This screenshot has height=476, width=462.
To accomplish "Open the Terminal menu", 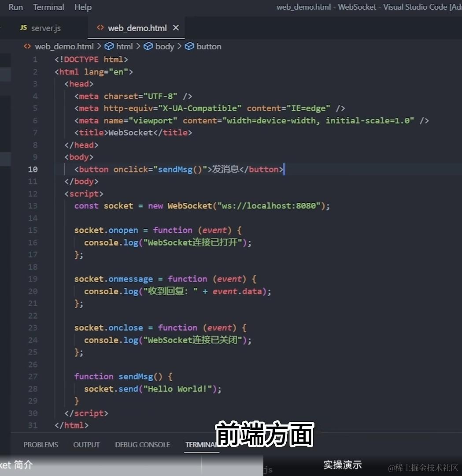I will [x=48, y=7].
